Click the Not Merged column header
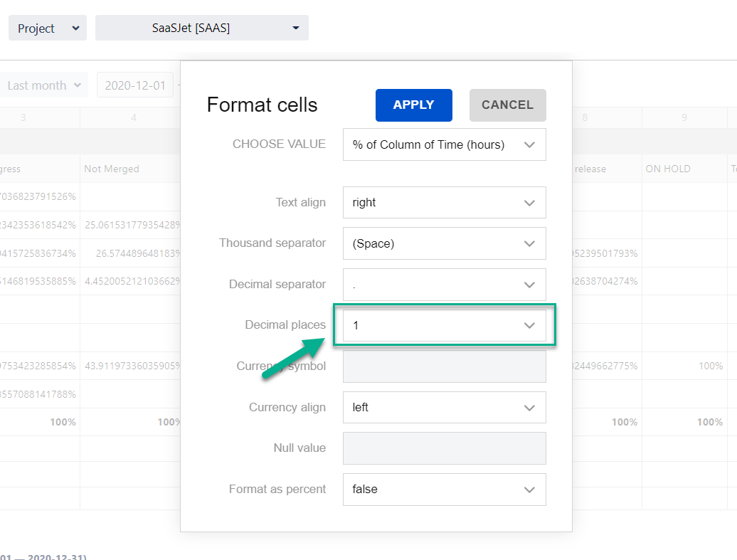Viewport: 737px width, 560px height. click(112, 169)
